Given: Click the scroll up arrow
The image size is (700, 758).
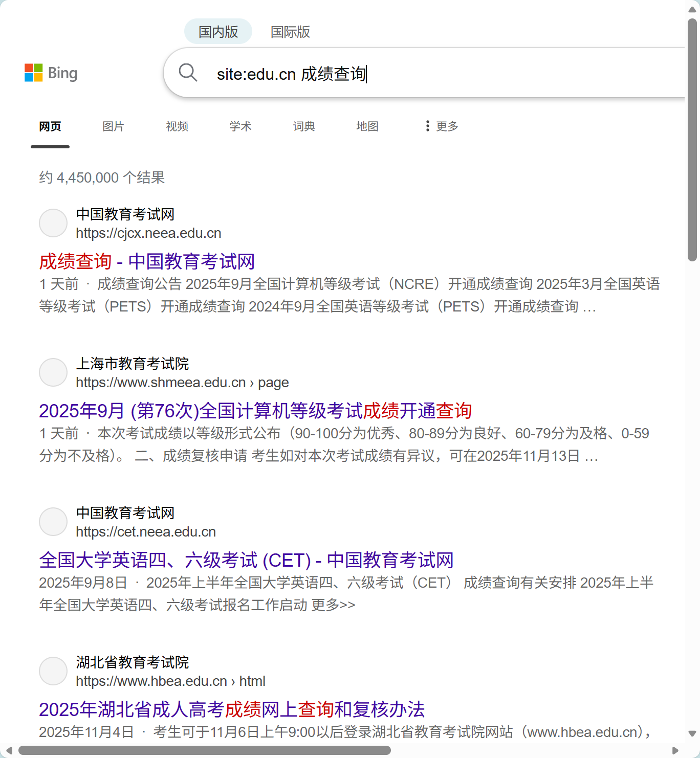Looking at the screenshot, I should (x=692, y=9).
